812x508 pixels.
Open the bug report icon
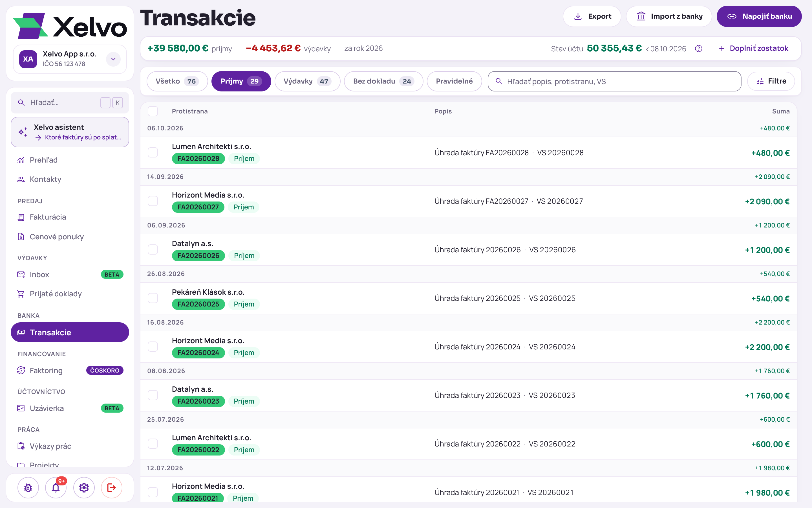(x=28, y=487)
